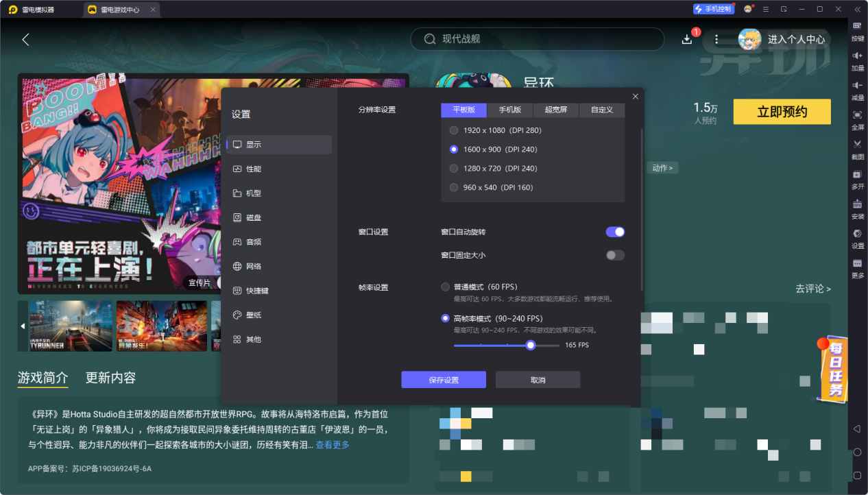Enable the 窗口固定大小 toggle
The image size is (868, 495).
(614, 254)
